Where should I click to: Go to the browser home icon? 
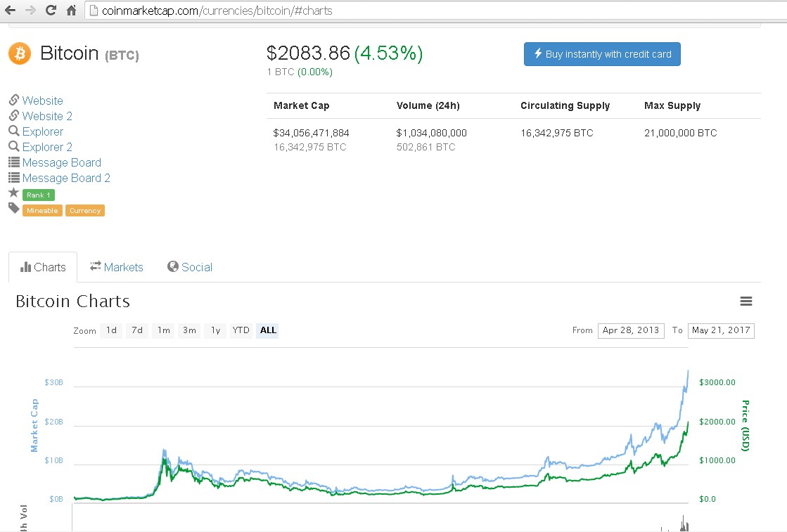[71, 10]
